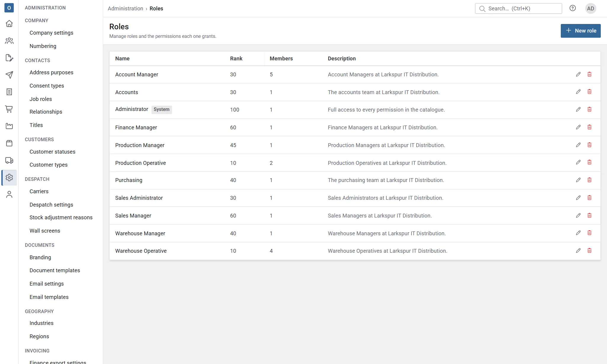Open Email templates page
Viewport: 607px width, 364px height.
point(49,297)
